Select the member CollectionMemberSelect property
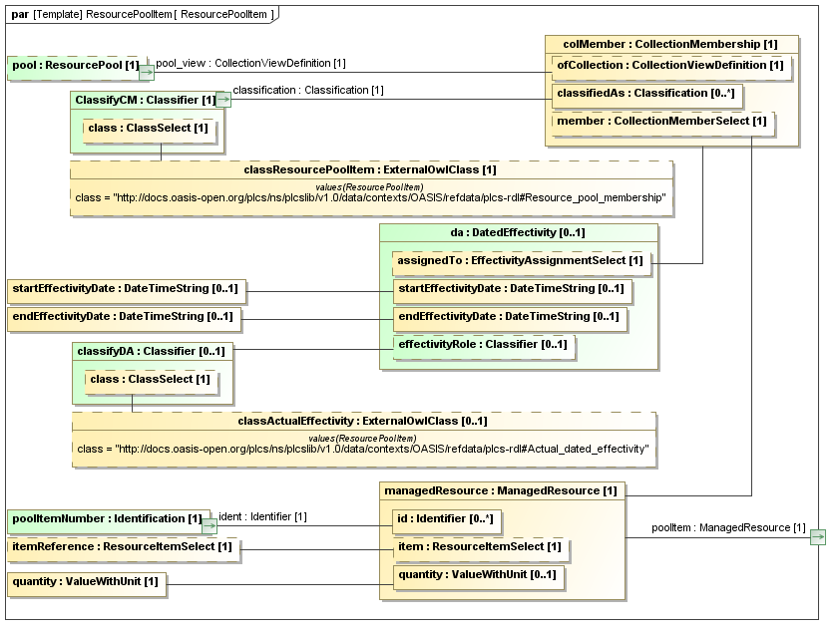 pos(662,121)
